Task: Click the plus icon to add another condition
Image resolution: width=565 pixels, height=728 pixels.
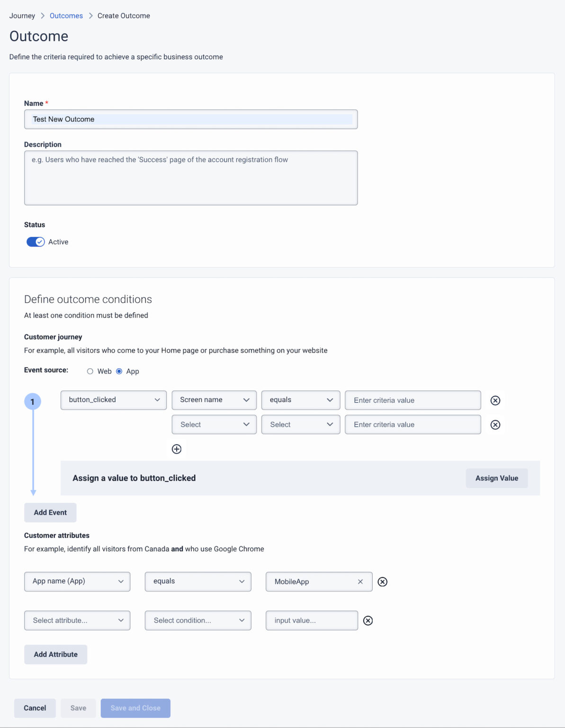Action: 176,448
